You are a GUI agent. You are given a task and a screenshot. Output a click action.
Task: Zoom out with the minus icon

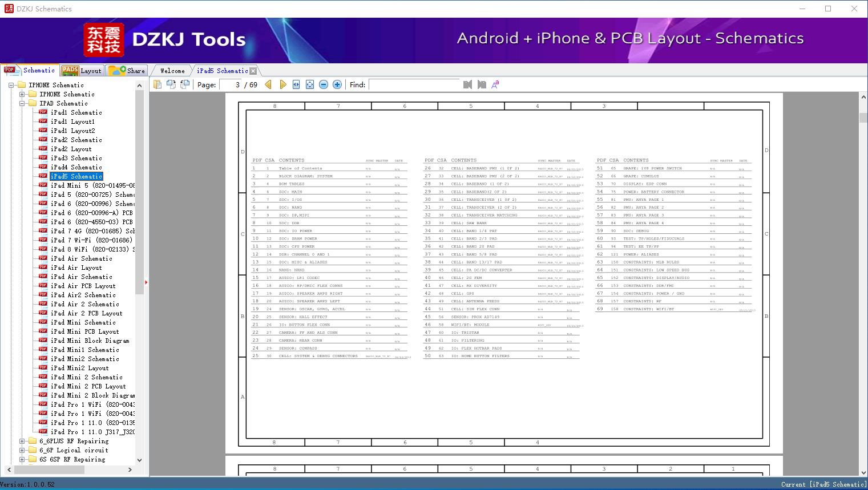click(x=324, y=84)
